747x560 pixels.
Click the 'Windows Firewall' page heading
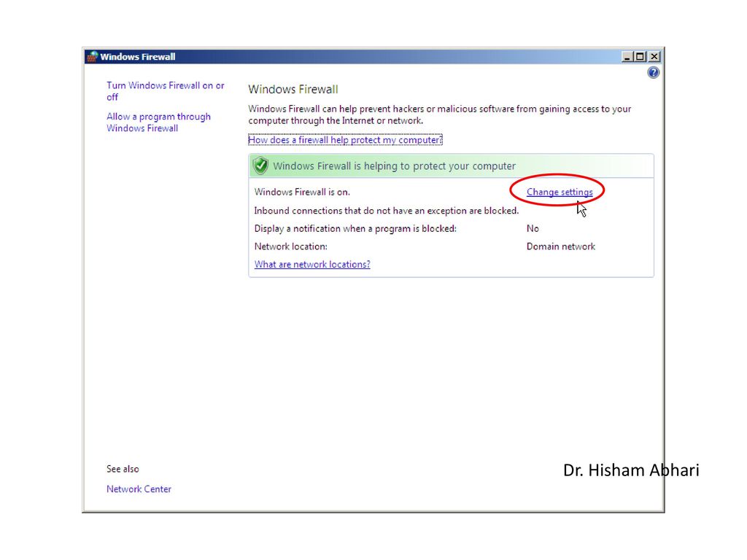pos(293,90)
